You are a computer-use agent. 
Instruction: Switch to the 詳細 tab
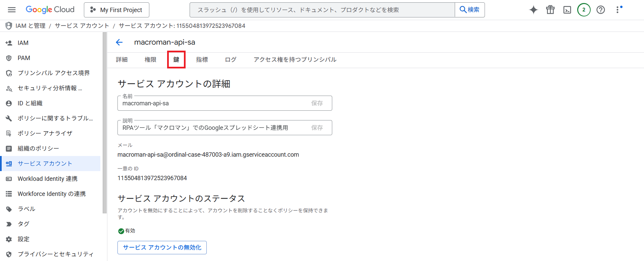click(122, 60)
